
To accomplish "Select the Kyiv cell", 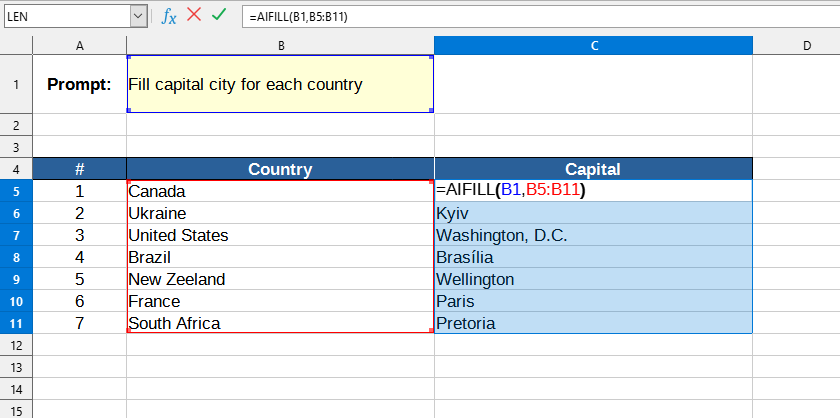I will 593,213.
